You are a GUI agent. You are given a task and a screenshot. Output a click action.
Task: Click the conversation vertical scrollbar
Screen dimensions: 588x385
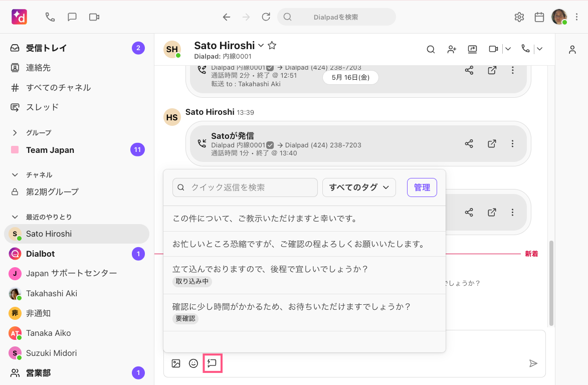click(551, 283)
